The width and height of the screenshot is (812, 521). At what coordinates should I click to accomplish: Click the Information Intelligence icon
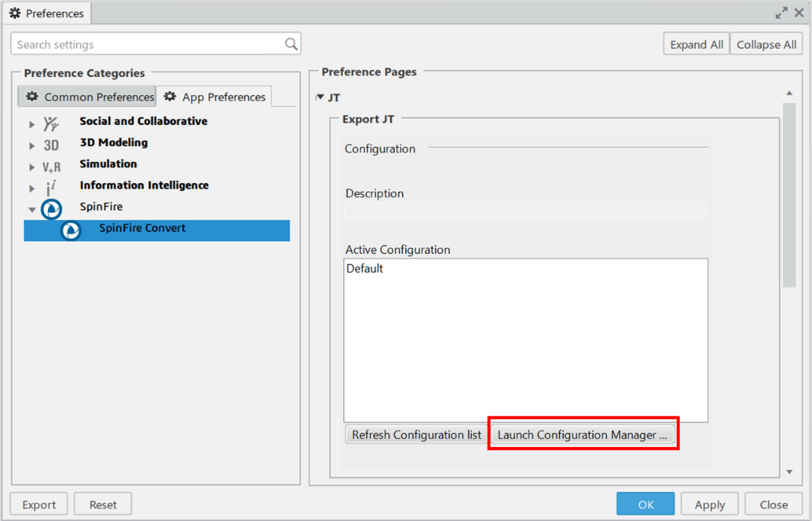[51, 188]
